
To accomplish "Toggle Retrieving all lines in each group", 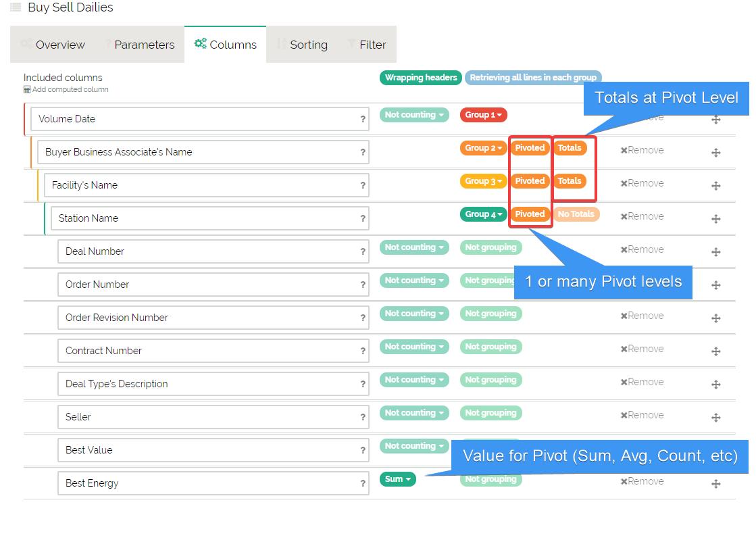I will (x=532, y=78).
